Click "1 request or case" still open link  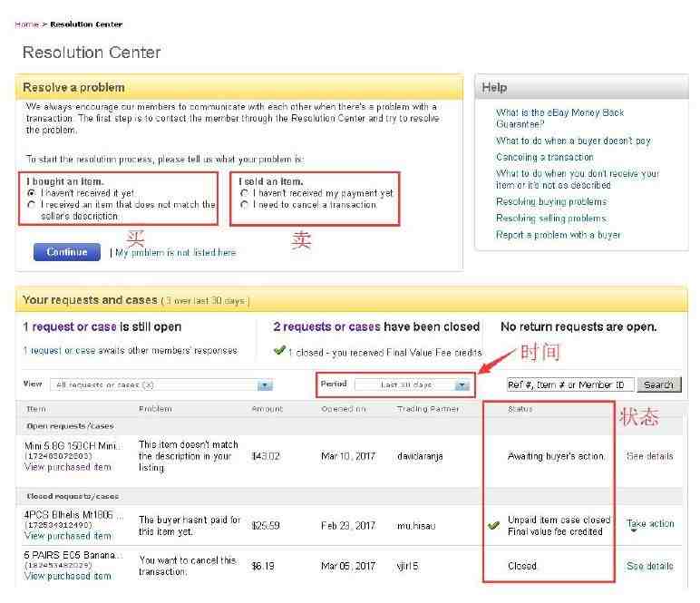click(x=70, y=326)
